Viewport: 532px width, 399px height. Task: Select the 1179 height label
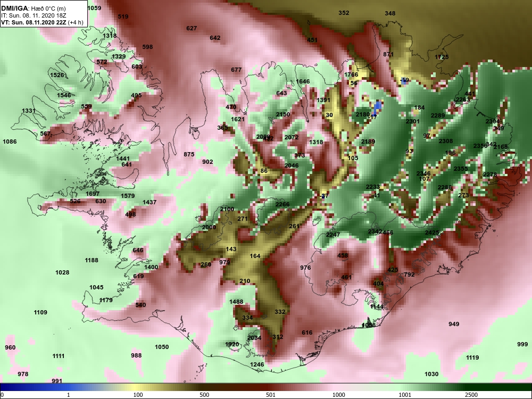coord(106,300)
